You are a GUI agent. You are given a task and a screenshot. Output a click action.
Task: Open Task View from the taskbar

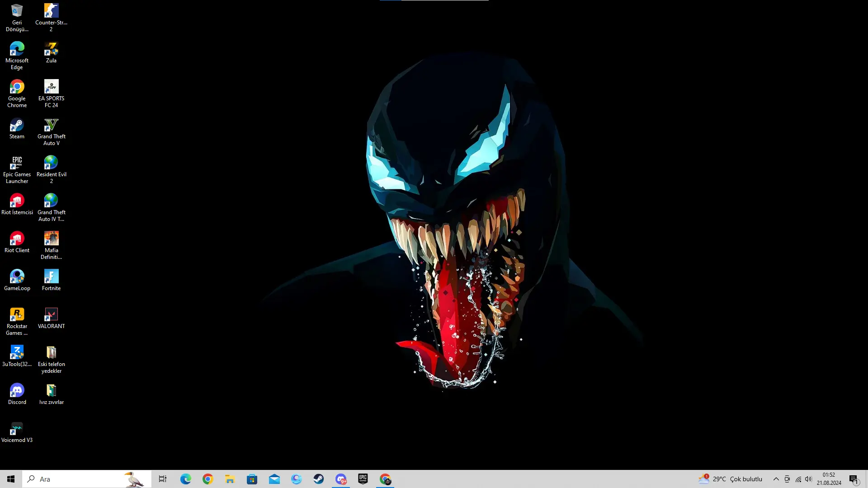tap(163, 479)
